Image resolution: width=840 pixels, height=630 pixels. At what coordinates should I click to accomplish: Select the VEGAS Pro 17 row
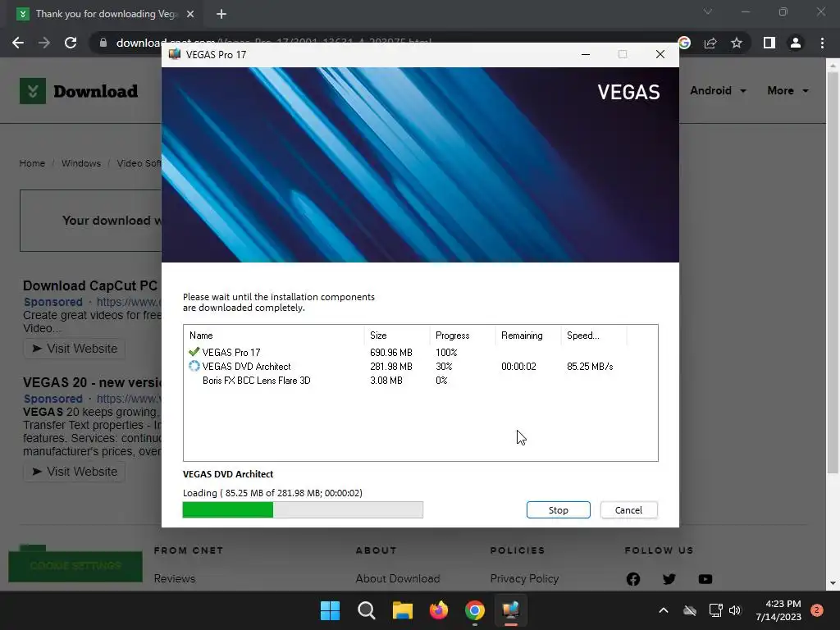[421, 353]
